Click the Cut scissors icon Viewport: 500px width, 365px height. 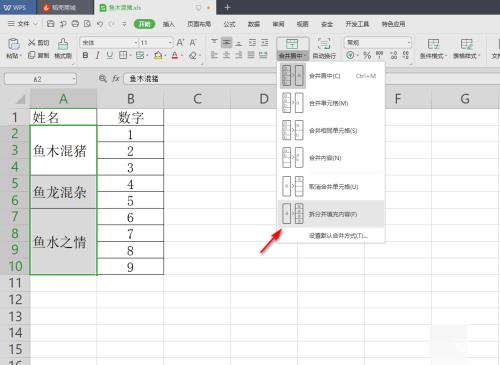31,42
